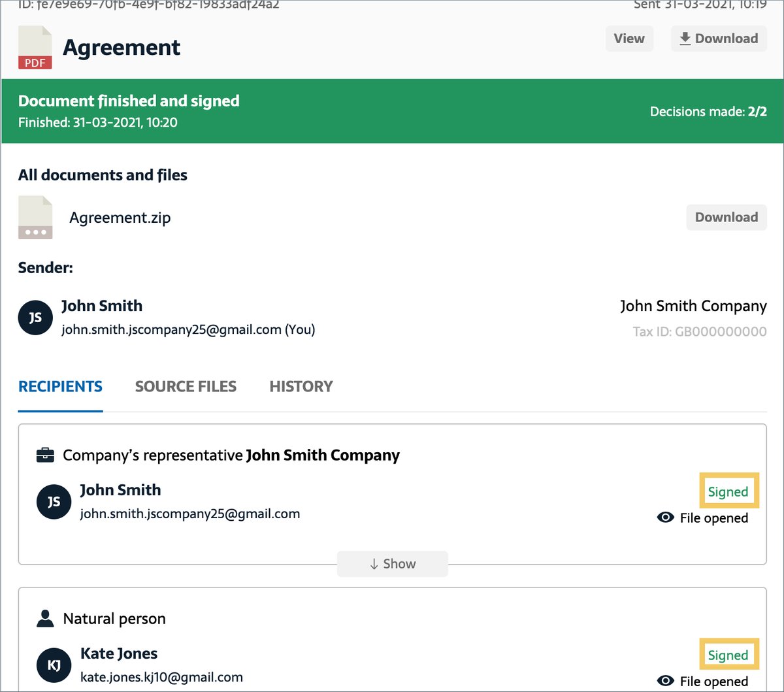Open the HISTORY tab
The height and width of the screenshot is (692, 784).
(x=301, y=386)
